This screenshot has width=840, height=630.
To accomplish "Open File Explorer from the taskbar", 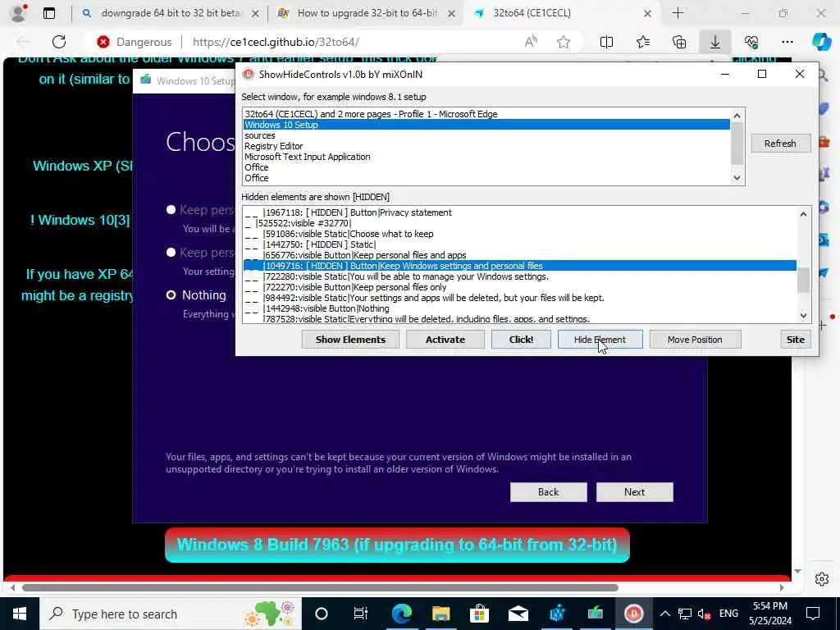I will click(x=441, y=614).
